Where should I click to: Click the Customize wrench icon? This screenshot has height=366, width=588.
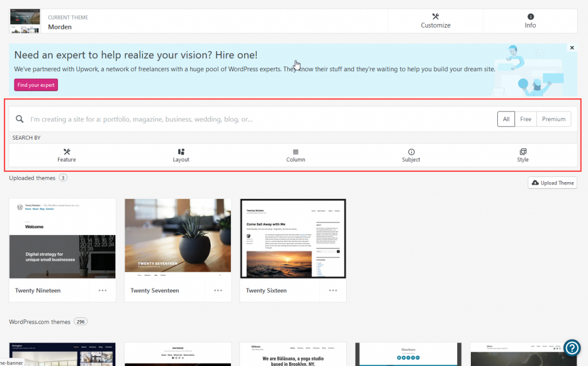[435, 17]
